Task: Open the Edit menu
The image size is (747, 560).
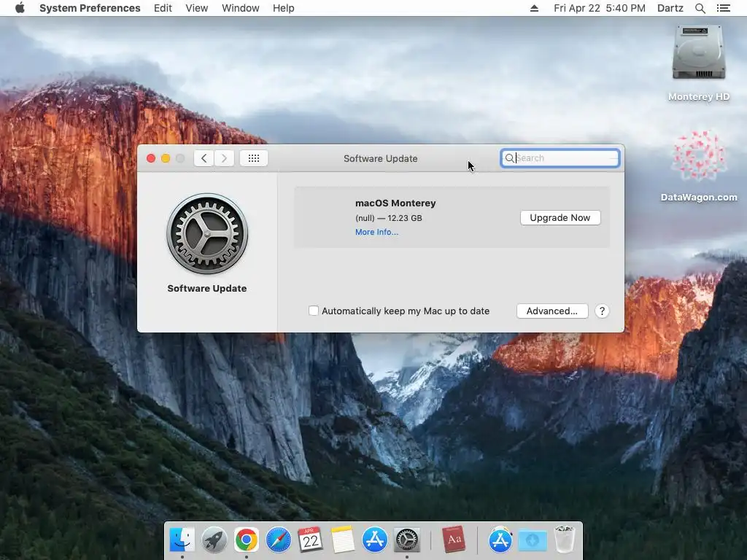Action: click(163, 8)
